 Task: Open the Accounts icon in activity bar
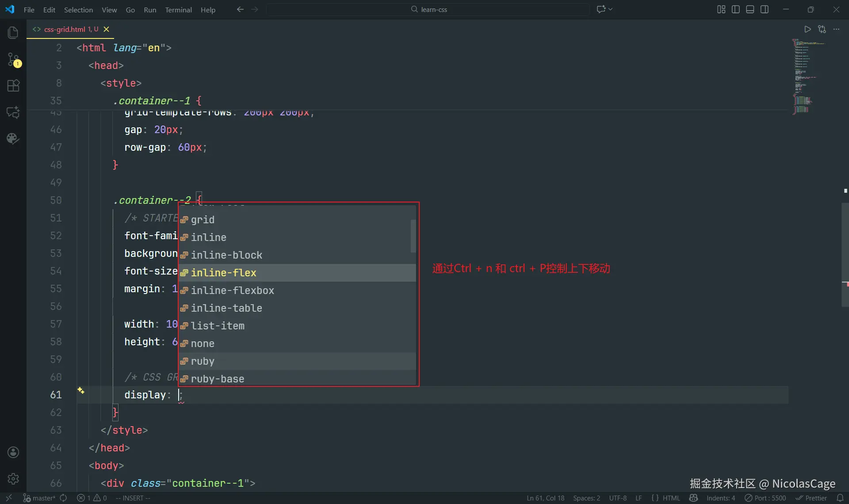pos(13,452)
